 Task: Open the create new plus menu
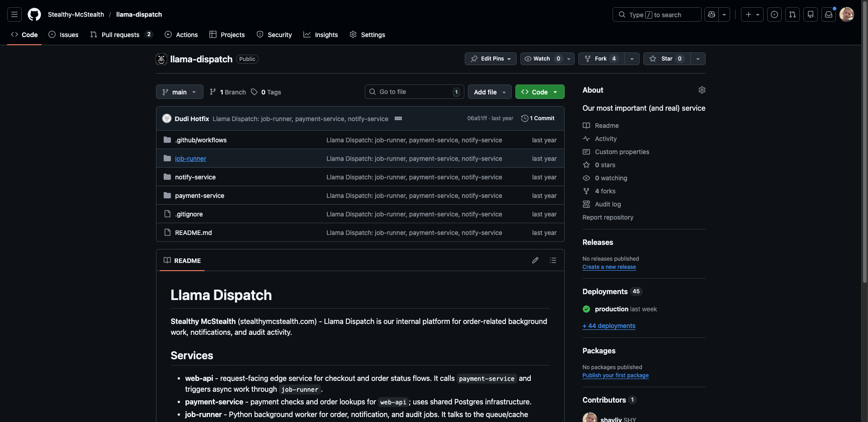pyautogui.click(x=752, y=14)
